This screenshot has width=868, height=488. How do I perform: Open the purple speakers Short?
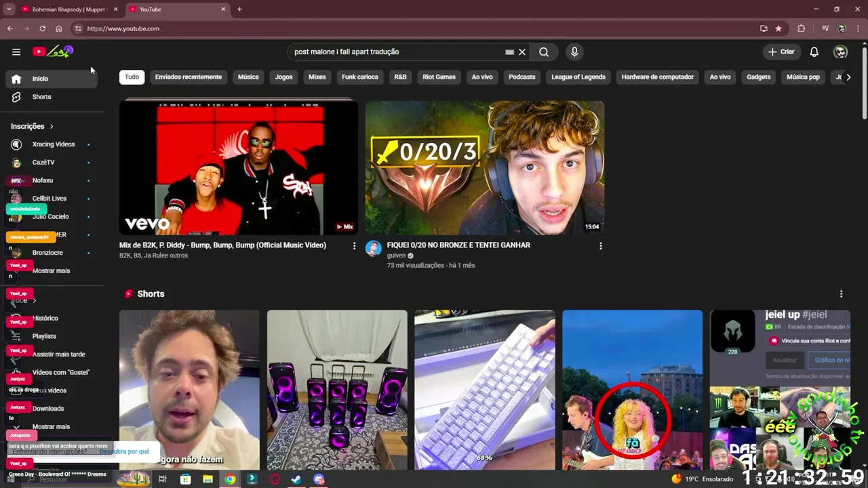tap(337, 390)
